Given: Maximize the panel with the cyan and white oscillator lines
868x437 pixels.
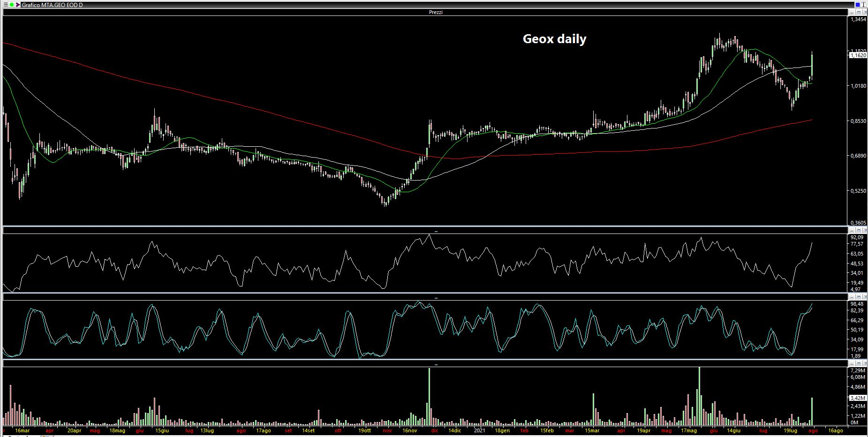Looking at the screenshot, I should click(x=859, y=297).
